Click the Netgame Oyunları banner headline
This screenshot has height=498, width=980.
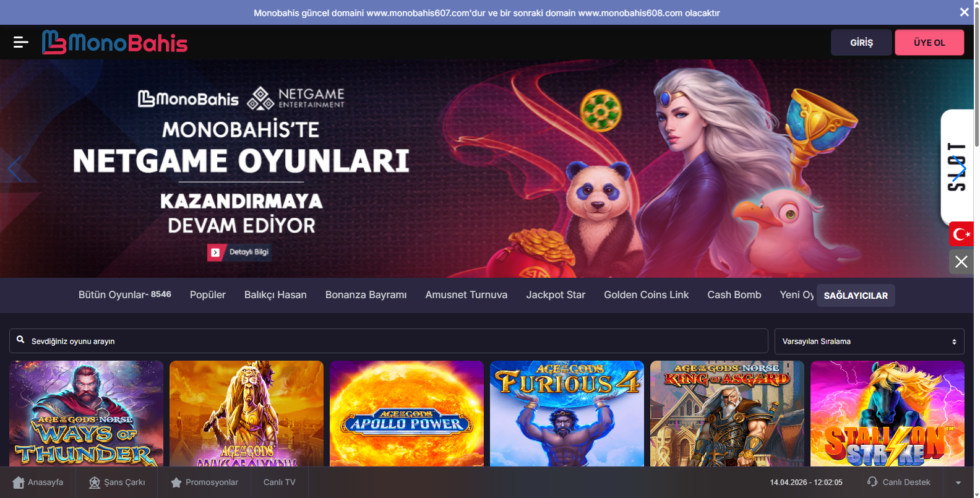coord(241,161)
